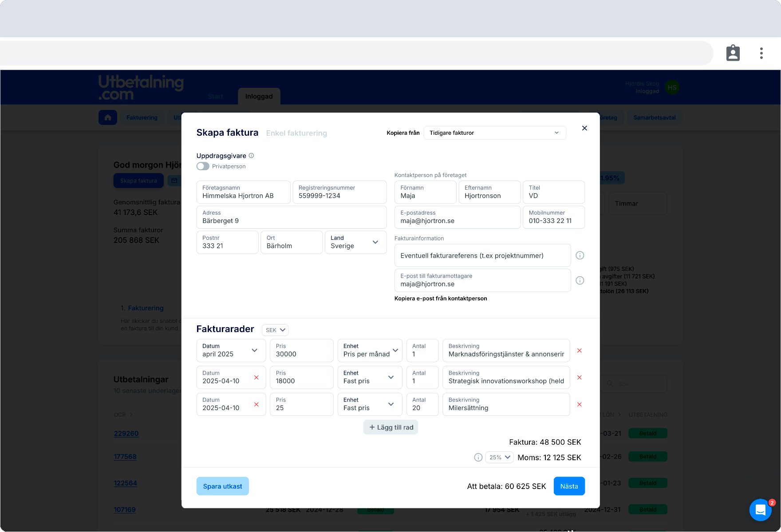Viewport: 781px width, 532px height.
Task: Delete the Strategisk innovationsworkshop invoice row
Action: tap(580, 378)
